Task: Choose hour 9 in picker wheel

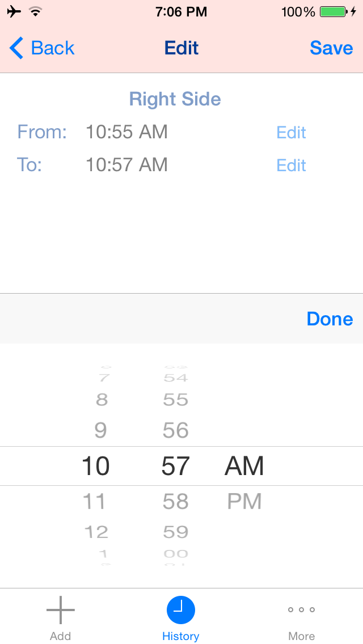Action: click(101, 430)
